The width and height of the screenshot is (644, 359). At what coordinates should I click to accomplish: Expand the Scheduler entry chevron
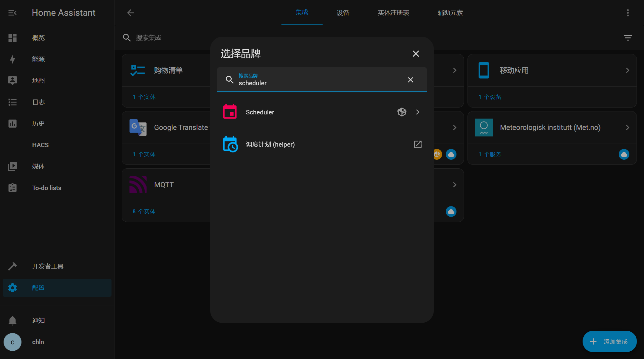418,112
